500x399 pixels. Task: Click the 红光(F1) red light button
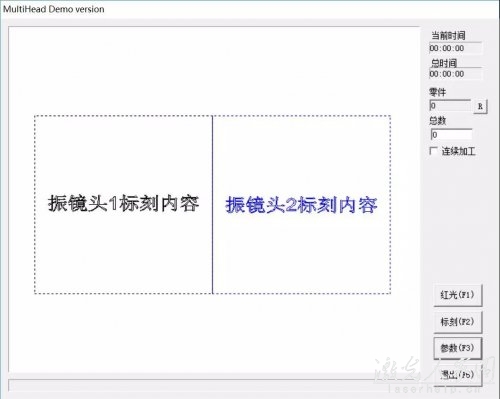tap(458, 295)
